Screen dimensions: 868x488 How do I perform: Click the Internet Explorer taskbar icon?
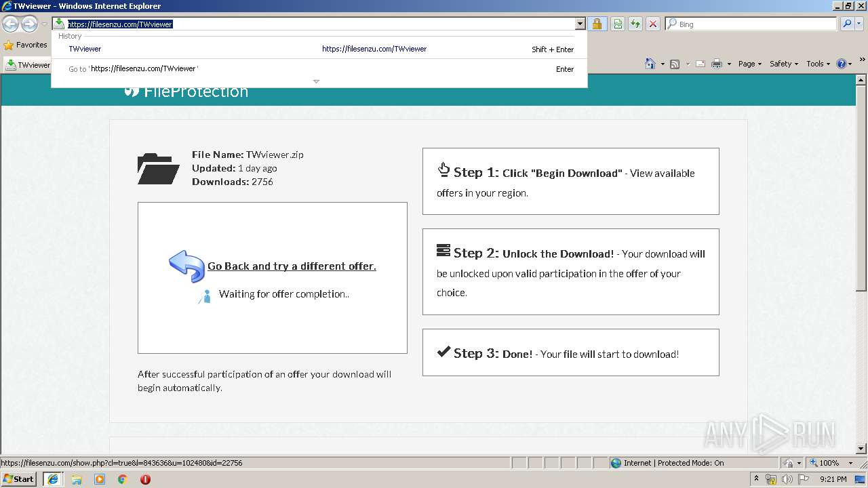(52, 479)
